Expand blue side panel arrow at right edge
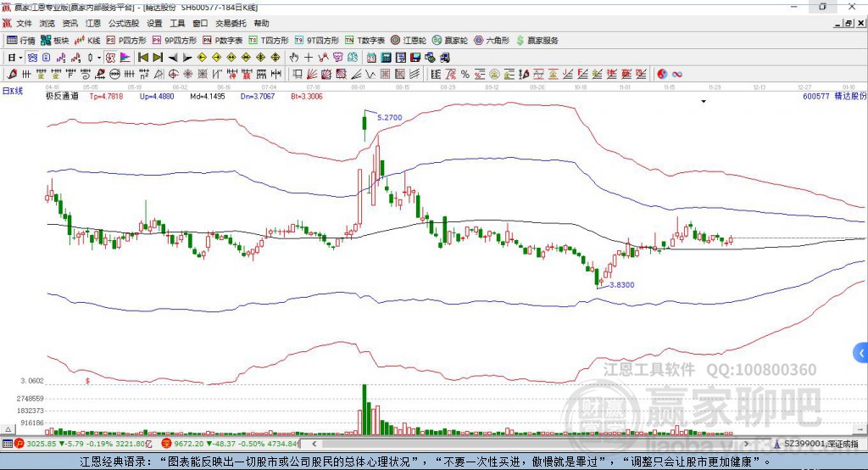Viewport: 868px width, 470px height. coord(861,353)
